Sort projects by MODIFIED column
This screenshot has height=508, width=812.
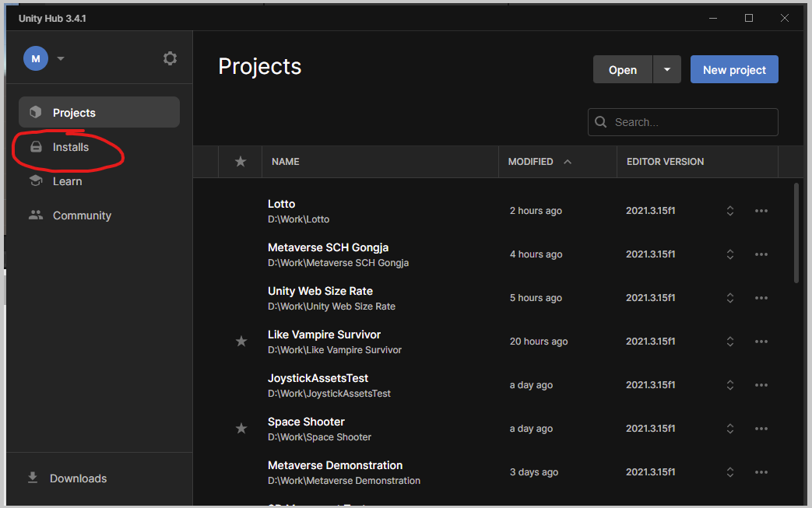tap(530, 161)
